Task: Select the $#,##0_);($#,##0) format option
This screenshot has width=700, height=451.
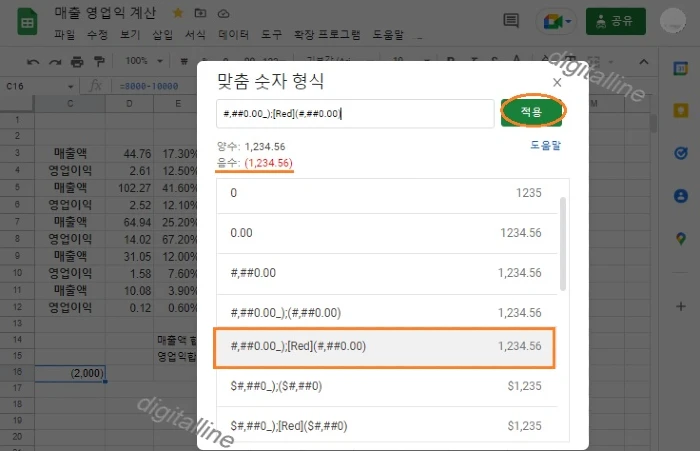Action: [x=387, y=386]
